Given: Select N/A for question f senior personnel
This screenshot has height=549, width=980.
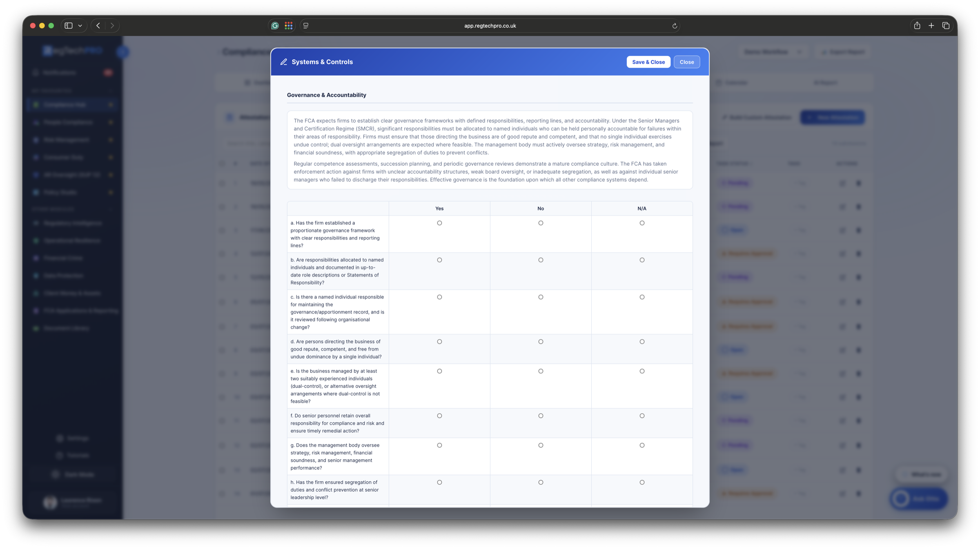Looking at the screenshot, I should 642,416.
